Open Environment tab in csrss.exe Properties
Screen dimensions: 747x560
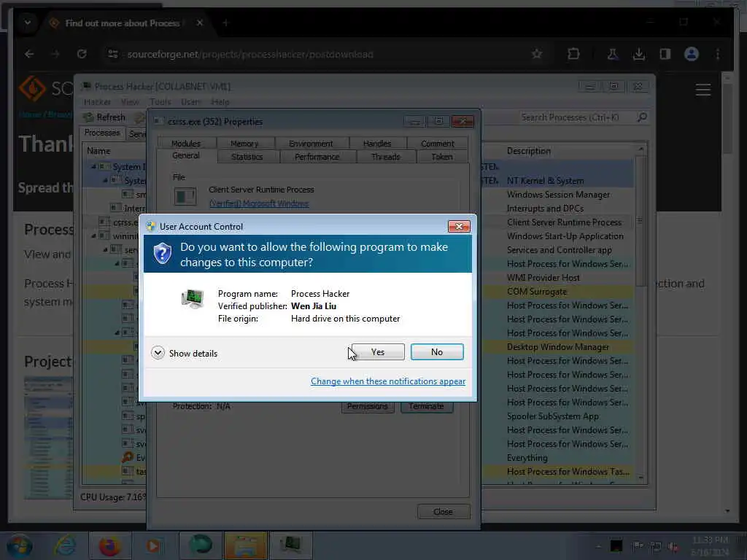311,143
